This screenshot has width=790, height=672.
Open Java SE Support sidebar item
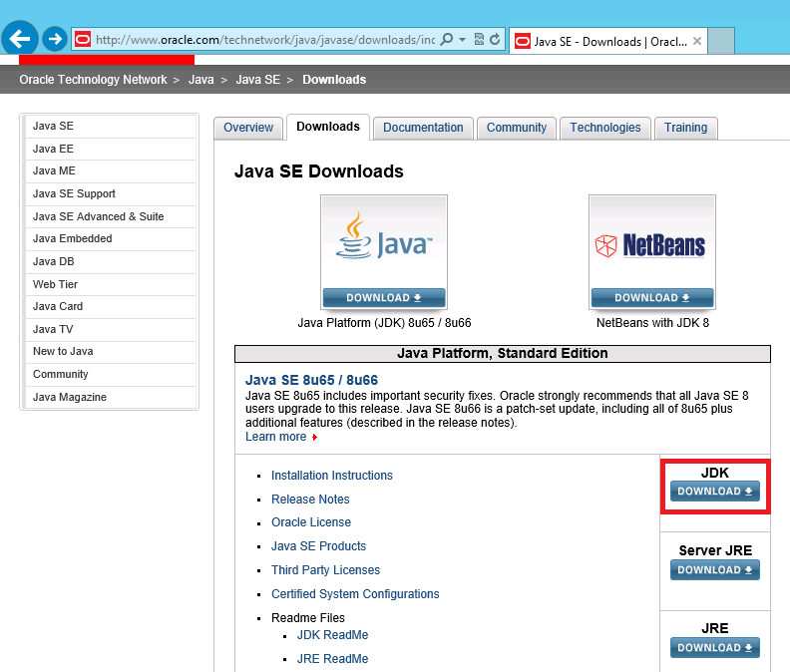110,193
